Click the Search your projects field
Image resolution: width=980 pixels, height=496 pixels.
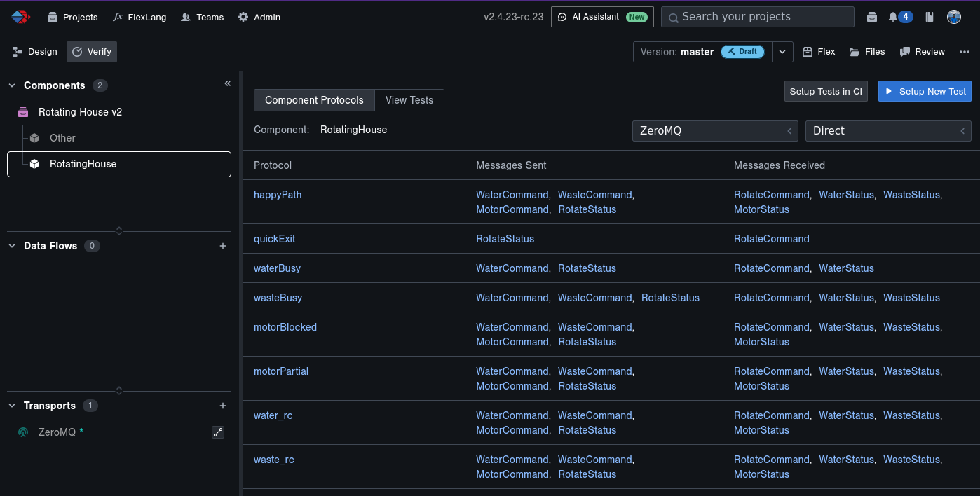(757, 17)
